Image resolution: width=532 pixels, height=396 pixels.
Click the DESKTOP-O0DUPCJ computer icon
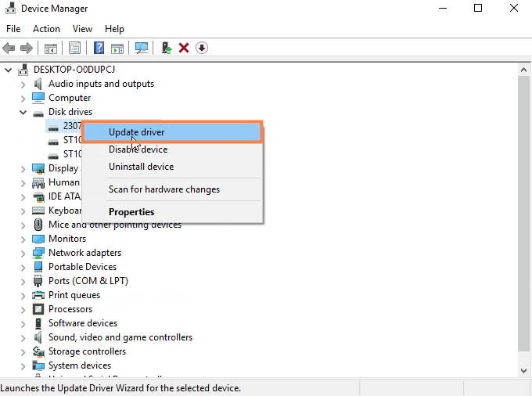[x=23, y=70]
